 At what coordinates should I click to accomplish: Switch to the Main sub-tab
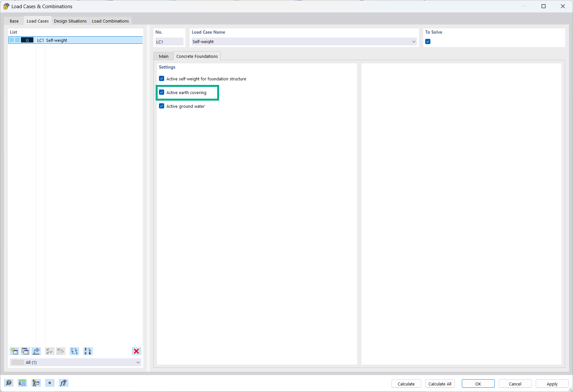coord(164,56)
